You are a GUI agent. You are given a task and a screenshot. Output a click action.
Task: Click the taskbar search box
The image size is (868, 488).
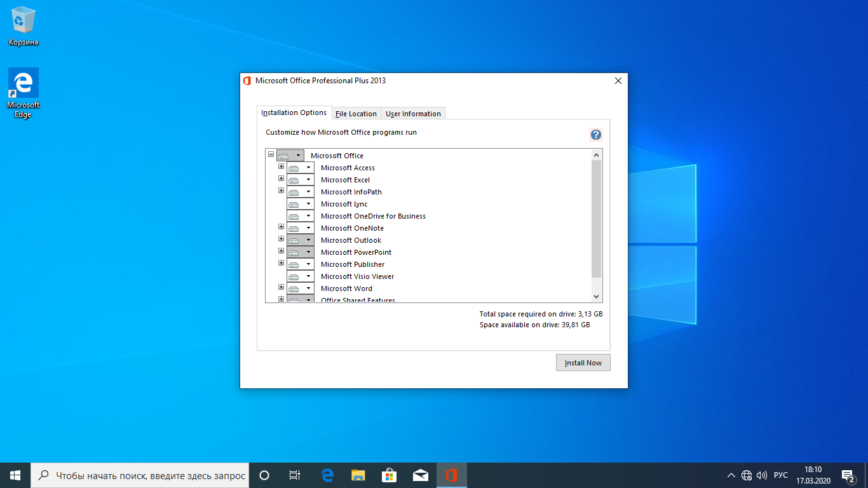[140, 475]
